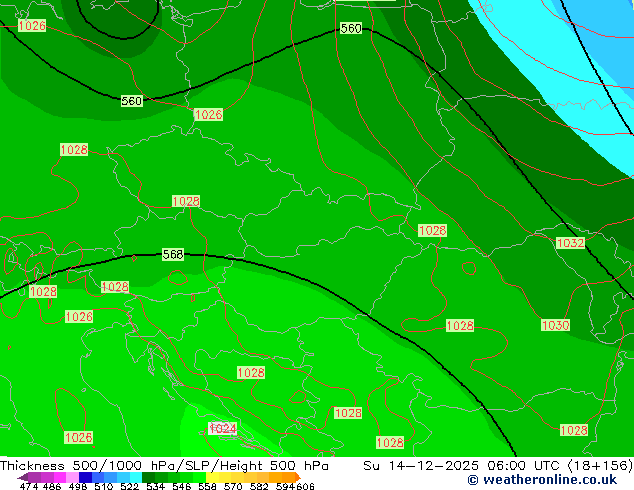The height and width of the screenshot is (490, 634).
Task: Select legend value 498
Action: pos(78,486)
